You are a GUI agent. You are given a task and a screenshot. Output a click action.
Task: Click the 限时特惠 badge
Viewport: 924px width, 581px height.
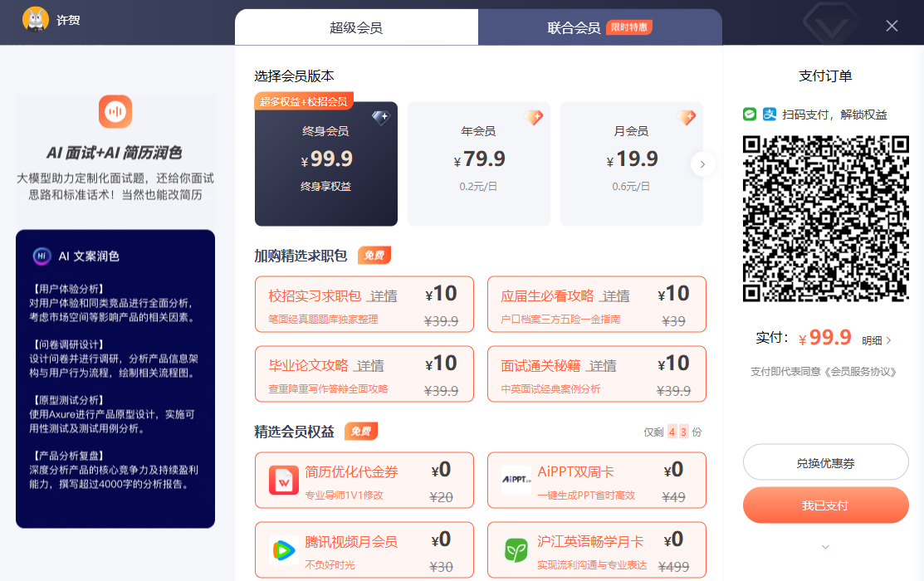(628, 27)
